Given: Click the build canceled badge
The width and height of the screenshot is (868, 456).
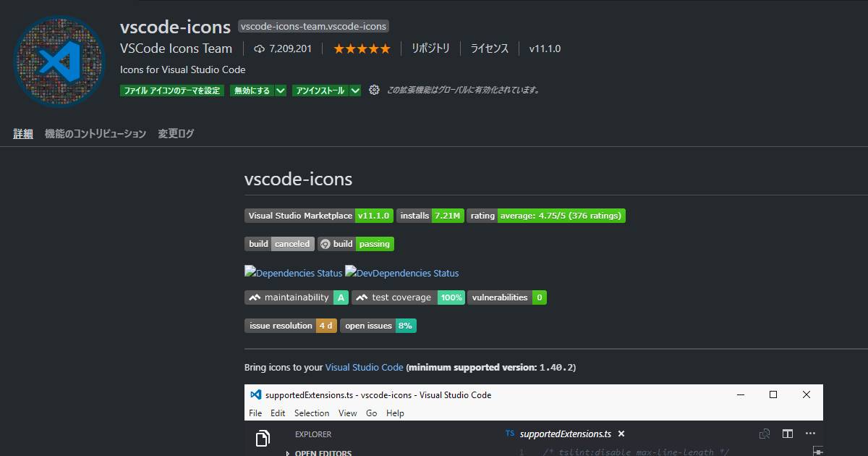Looking at the screenshot, I should (279, 244).
